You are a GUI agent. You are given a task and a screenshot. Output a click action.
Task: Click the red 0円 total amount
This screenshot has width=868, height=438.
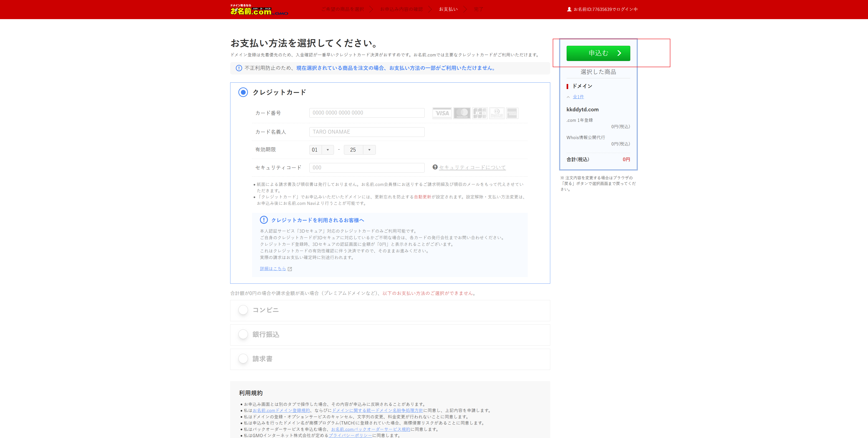626,160
